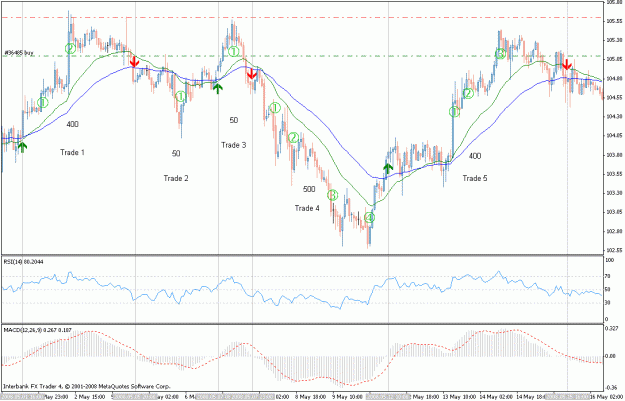Select price axis value 103.55

click(614, 174)
